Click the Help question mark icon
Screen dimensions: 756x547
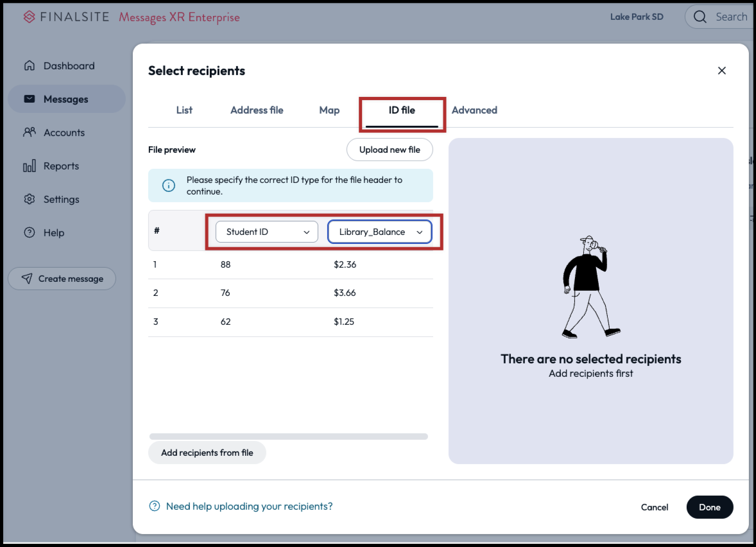30,232
